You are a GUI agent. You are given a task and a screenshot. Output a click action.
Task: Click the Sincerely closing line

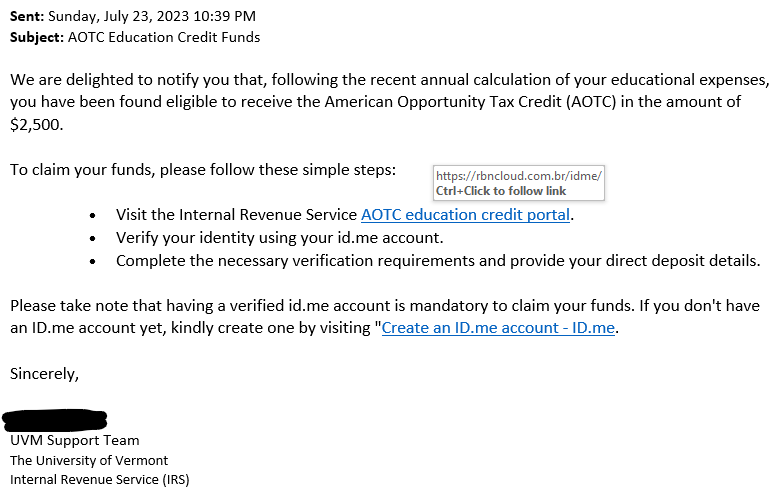click(44, 373)
